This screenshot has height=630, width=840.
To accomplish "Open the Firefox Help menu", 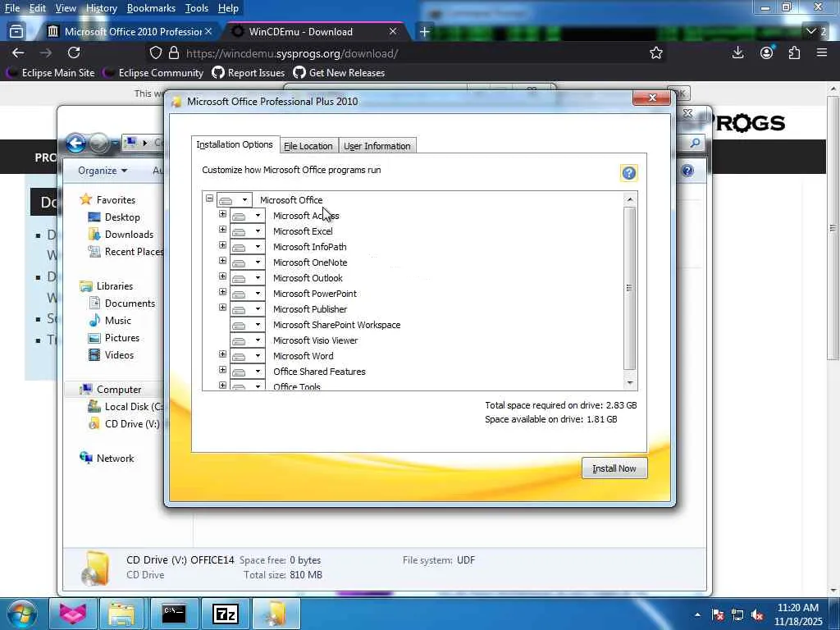I will pos(228,8).
